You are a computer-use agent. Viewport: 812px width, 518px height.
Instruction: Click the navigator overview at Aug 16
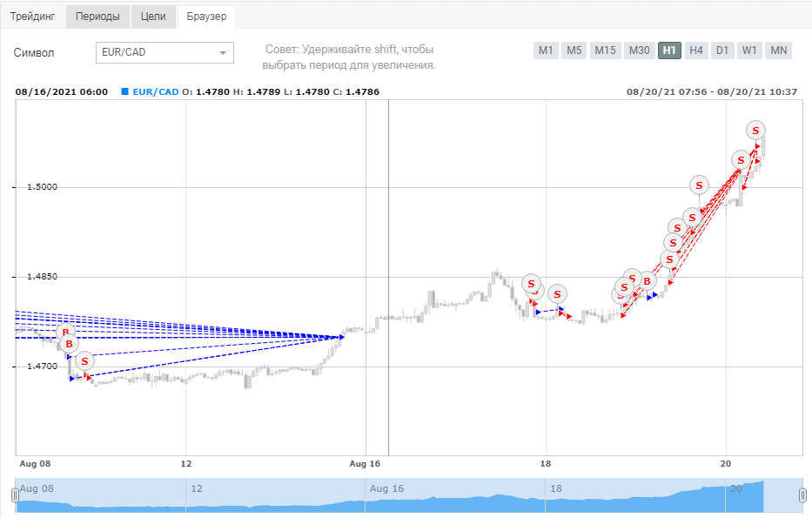click(386, 488)
